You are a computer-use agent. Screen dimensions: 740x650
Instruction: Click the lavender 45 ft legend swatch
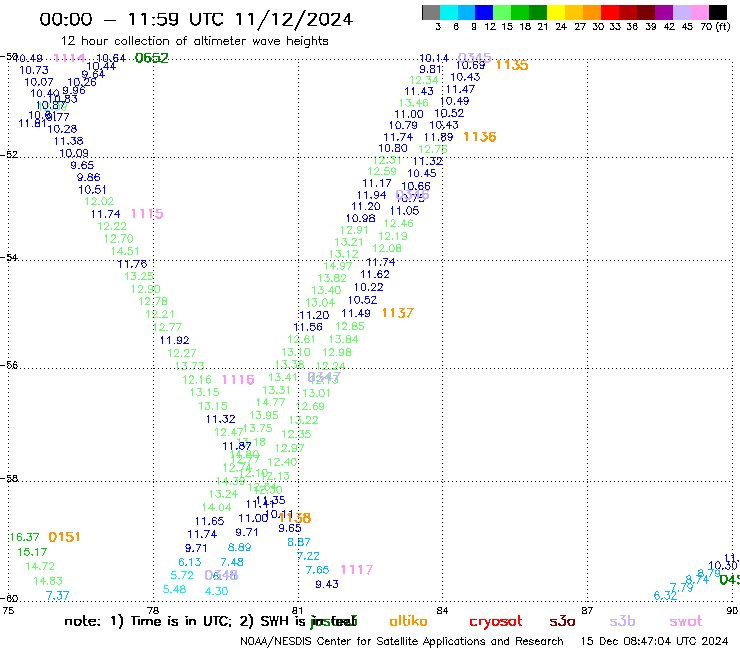tap(681, 12)
